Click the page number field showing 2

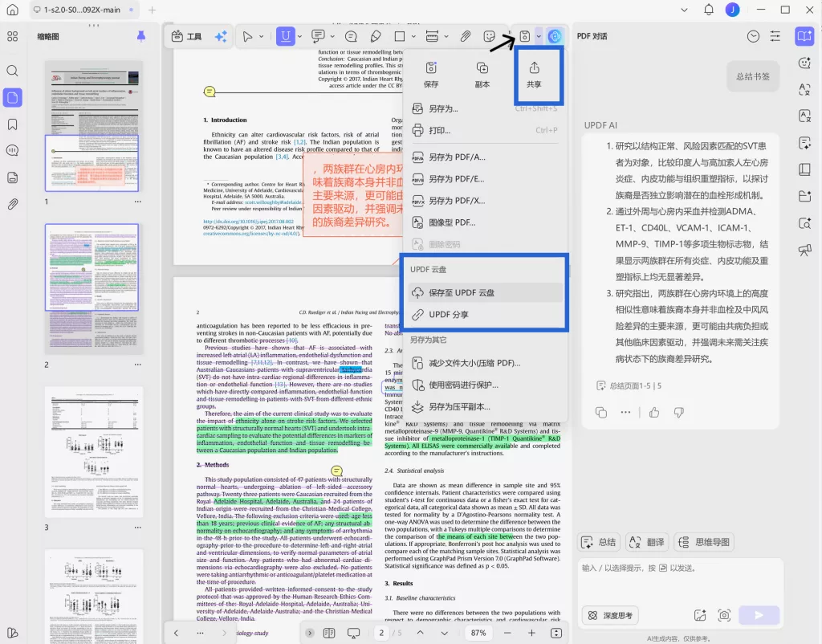pyautogui.click(x=381, y=633)
